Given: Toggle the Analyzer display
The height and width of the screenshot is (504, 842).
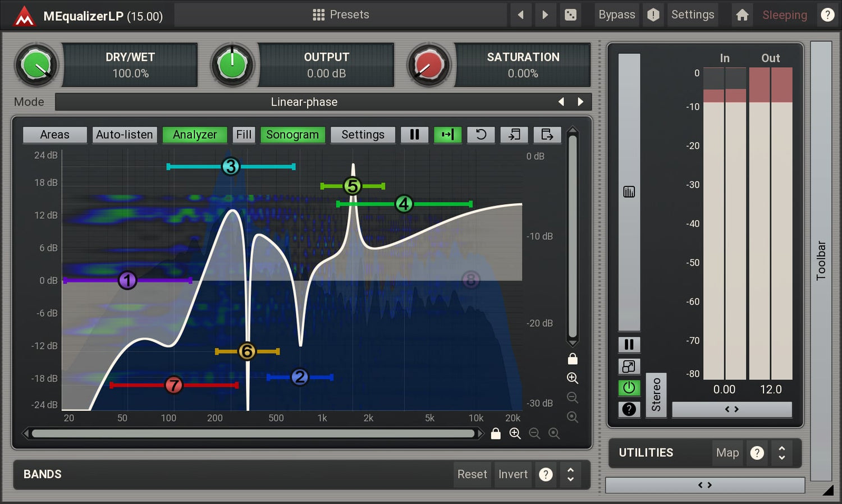Looking at the screenshot, I should 194,135.
